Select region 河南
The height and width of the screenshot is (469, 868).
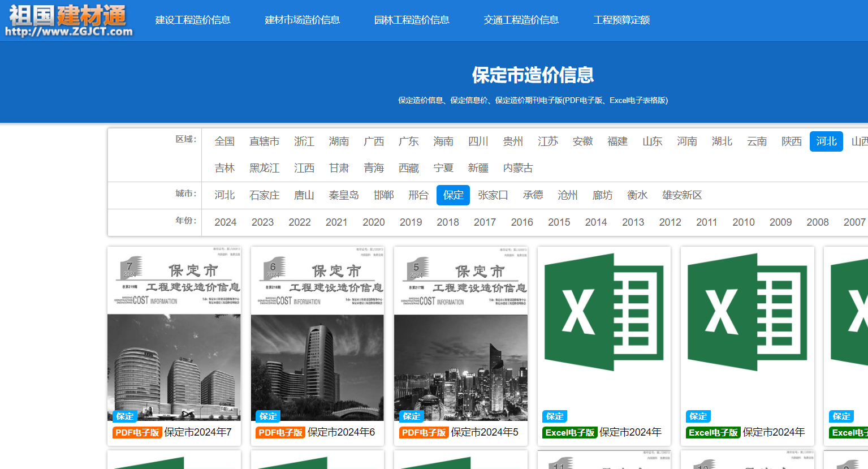pyautogui.click(x=687, y=141)
